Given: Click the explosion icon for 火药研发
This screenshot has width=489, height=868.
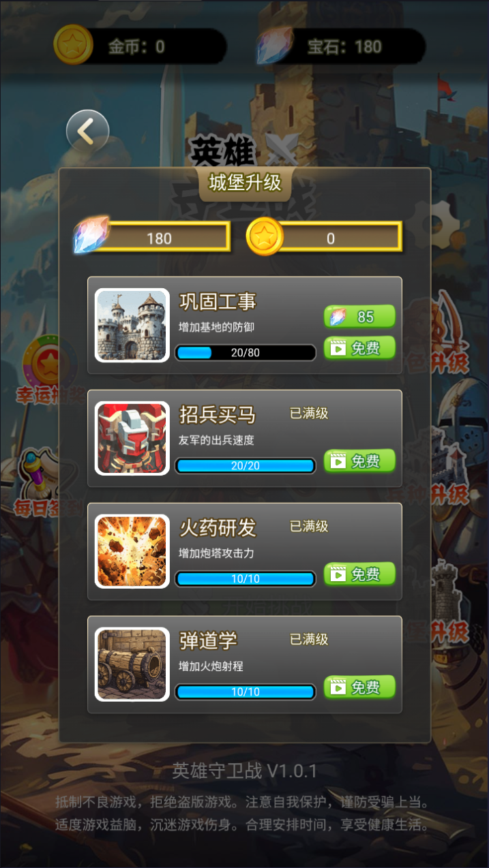Looking at the screenshot, I should tap(132, 551).
